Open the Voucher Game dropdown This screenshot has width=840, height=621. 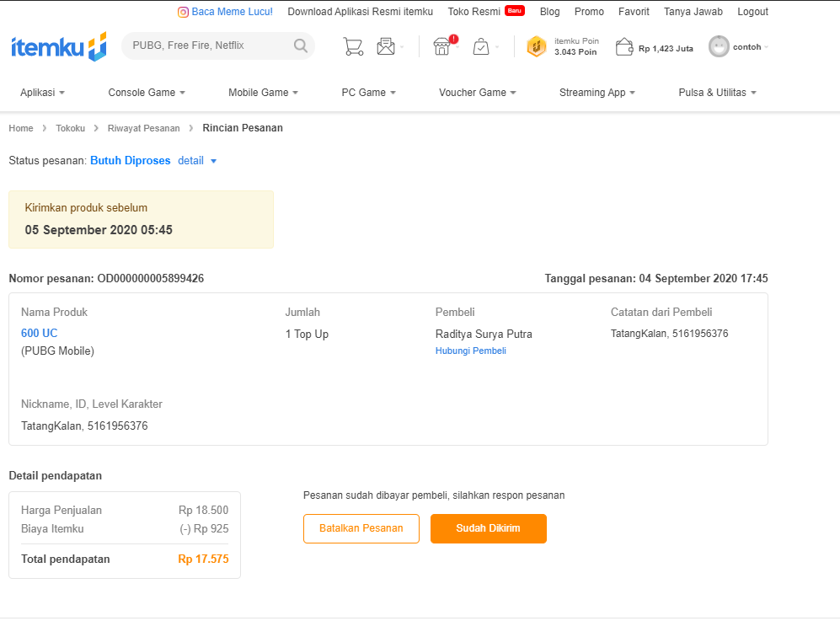click(477, 93)
